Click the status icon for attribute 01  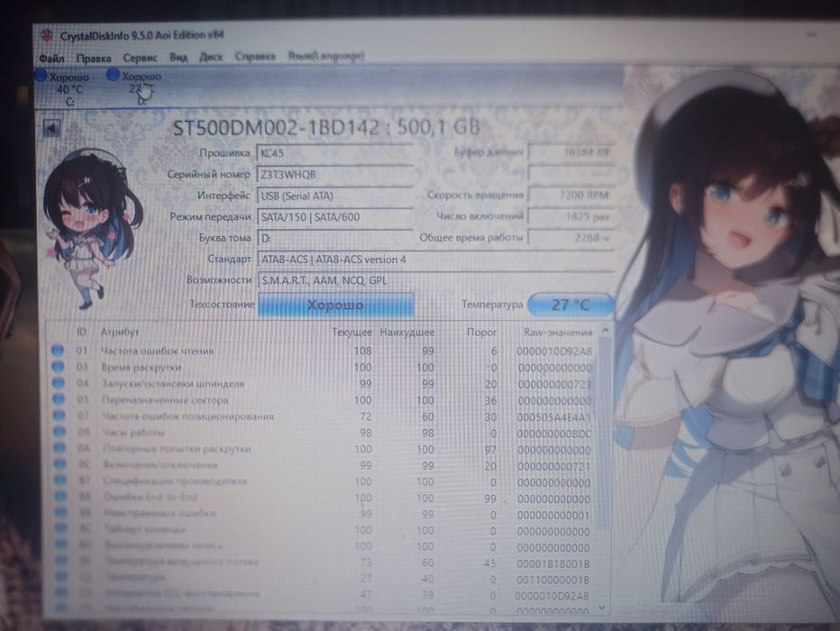58,351
